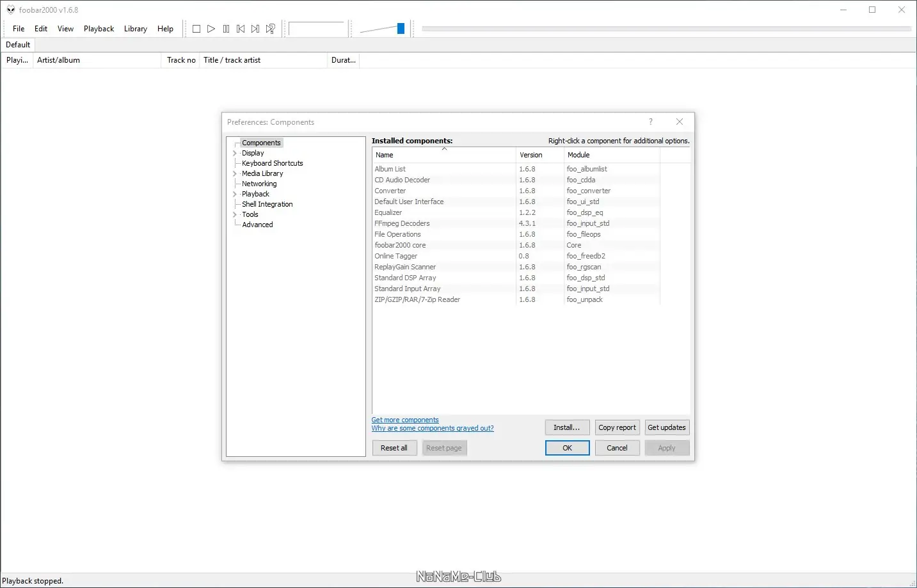Sort components by Version column header
The height and width of the screenshot is (588, 917).
click(539, 155)
